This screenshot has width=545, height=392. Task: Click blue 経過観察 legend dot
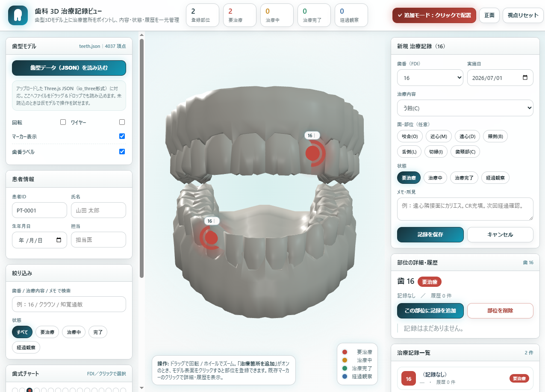click(x=345, y=377)
